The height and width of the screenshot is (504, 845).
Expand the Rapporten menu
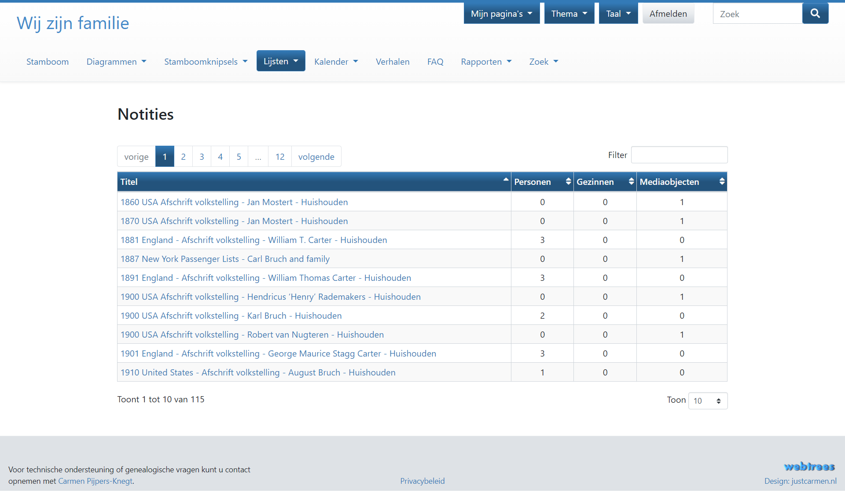[486, 62]
